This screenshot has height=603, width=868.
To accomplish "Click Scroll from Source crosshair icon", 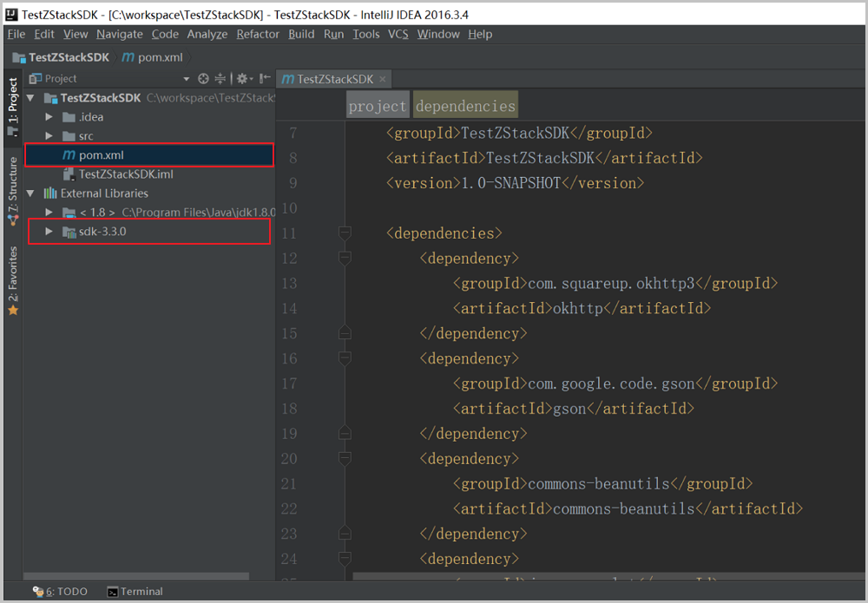I will pos(203,78).
